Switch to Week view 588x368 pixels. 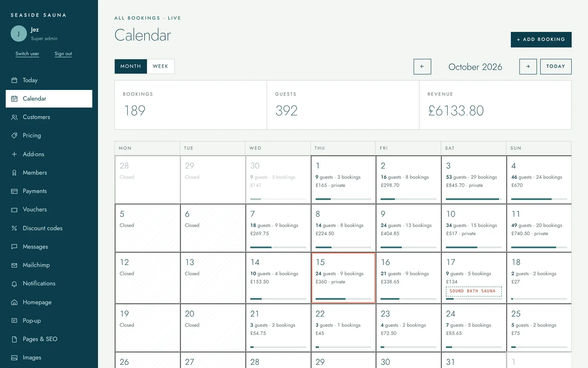(x=160, y=66)
